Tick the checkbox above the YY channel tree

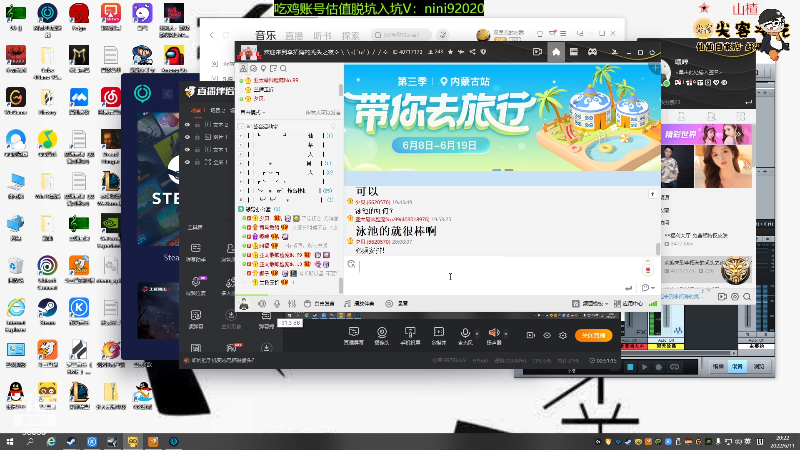pos(241,126)
